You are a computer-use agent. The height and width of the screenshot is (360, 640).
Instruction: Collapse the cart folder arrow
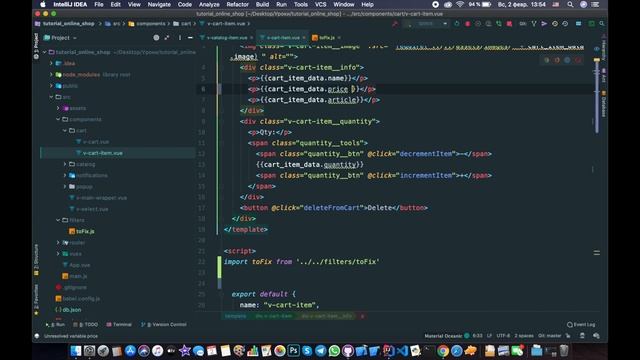tap(64, 131)
